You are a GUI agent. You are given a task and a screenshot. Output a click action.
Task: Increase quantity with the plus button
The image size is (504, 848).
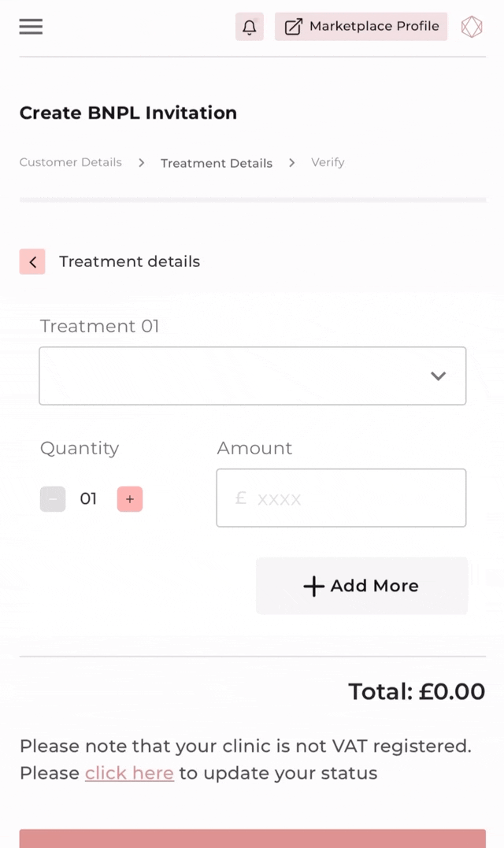130,498
